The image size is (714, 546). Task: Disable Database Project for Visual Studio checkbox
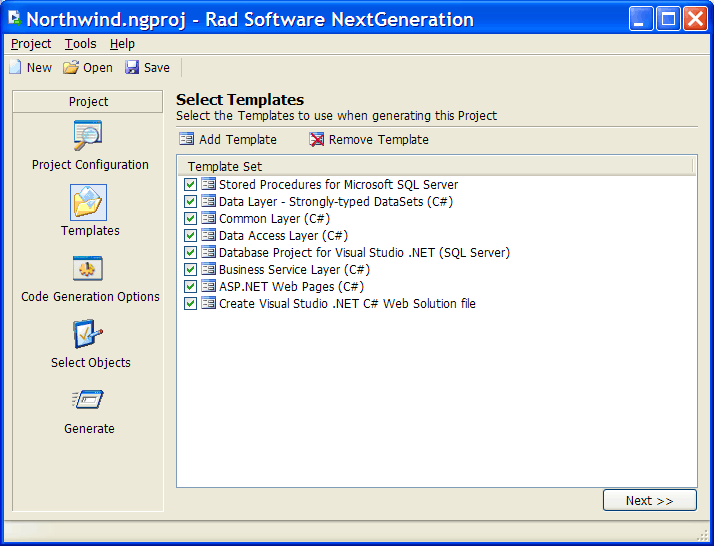190,252
